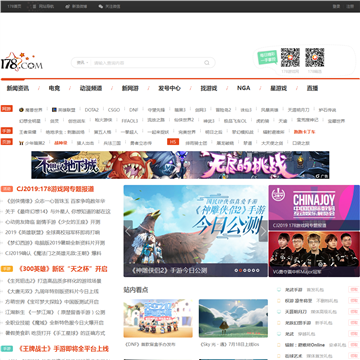
Task: Open the 动漫频道 navigation tab
Action: click(x=91, y=88)
